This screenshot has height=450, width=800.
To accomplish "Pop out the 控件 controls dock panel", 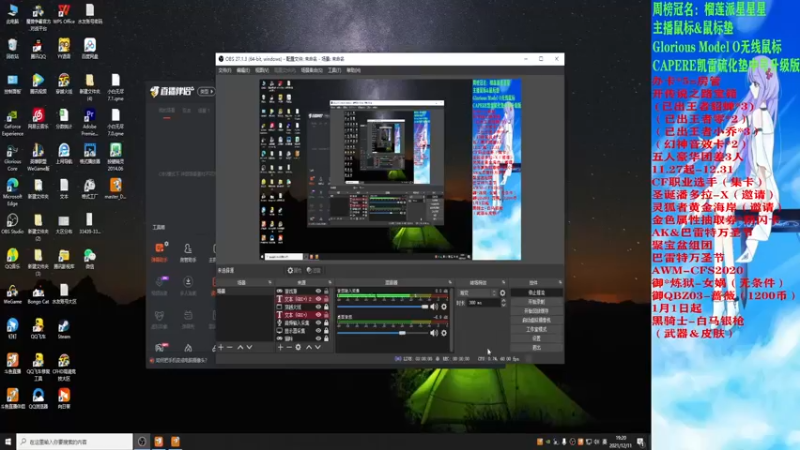I will coord(560,282).
